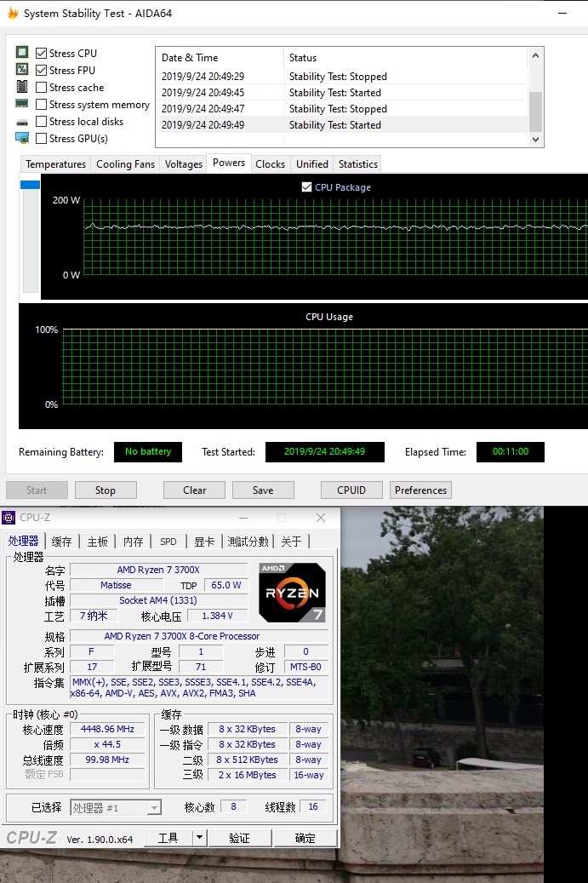Enable the Stress system memory checkbox
Screen dimensions: 588x883
(41, 104)
